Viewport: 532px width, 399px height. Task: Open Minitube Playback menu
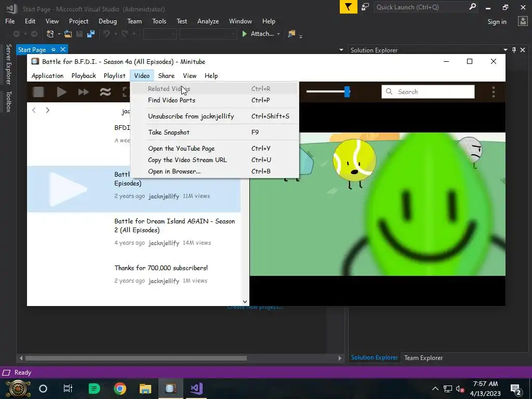84,76
